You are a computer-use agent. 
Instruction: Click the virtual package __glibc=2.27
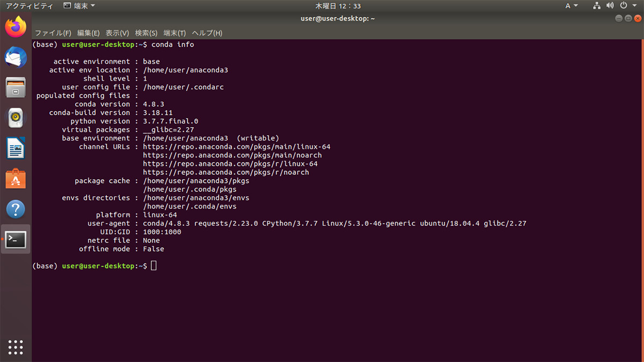(x=169, y=130)
